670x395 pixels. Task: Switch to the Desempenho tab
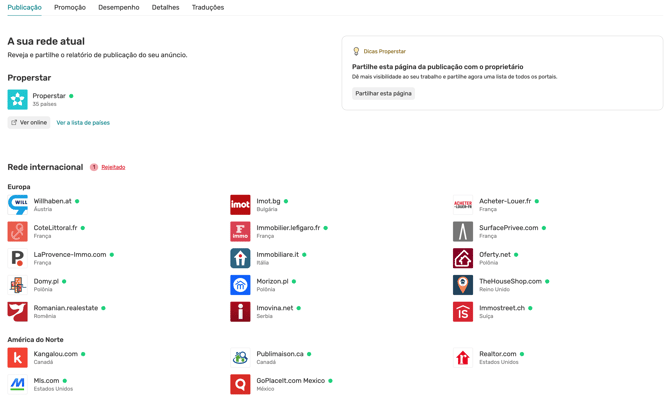pos(119,7)
